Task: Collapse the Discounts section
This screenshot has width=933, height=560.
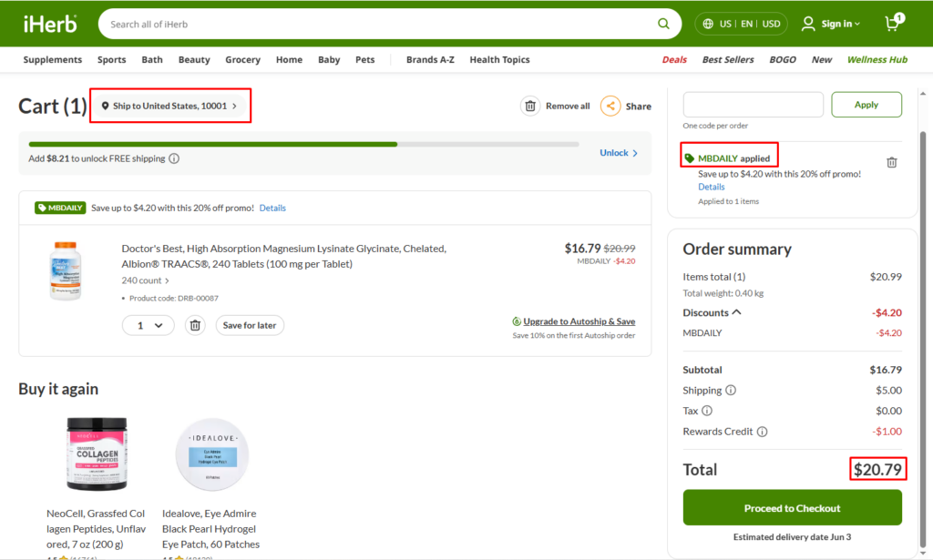Action: 712,312
